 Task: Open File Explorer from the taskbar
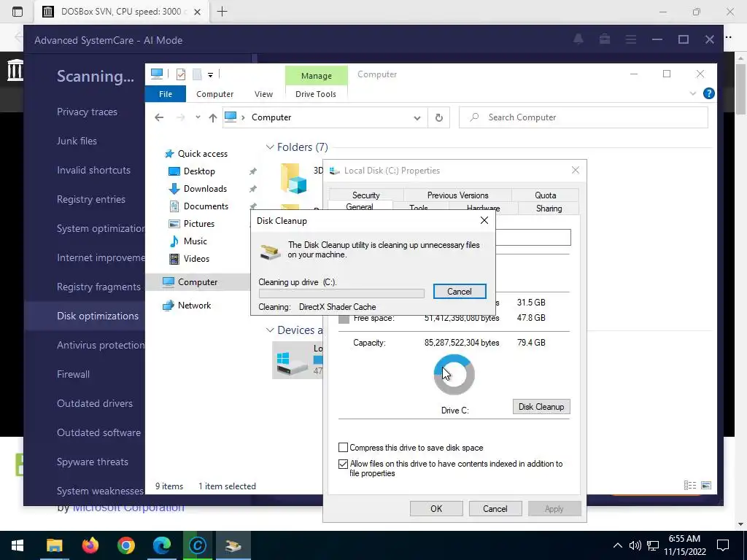[54, 545]
